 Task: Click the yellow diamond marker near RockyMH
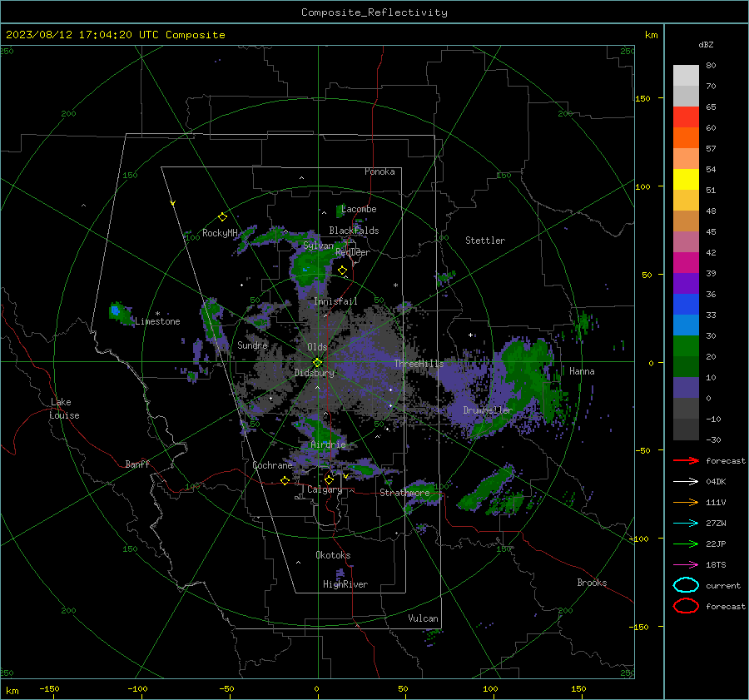click(x=222, y=217)
